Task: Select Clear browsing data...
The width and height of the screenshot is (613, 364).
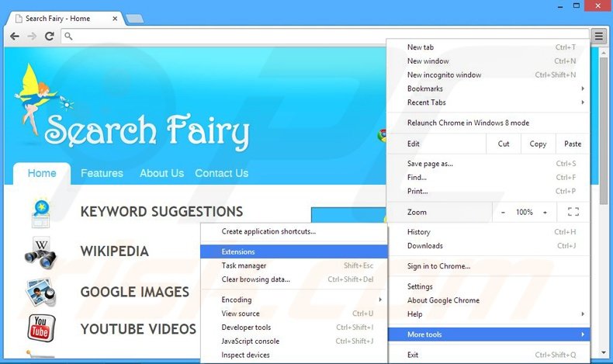Action: [x=293, y=279]
